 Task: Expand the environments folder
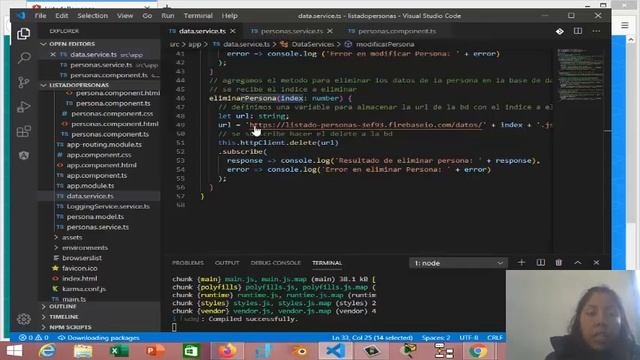point(84,248)
